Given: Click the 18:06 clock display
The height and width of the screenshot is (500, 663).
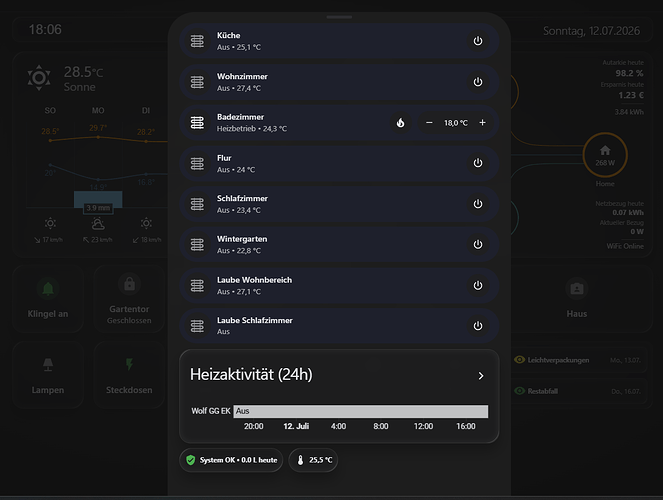Looking at the screenshot, I should [45, 30].
